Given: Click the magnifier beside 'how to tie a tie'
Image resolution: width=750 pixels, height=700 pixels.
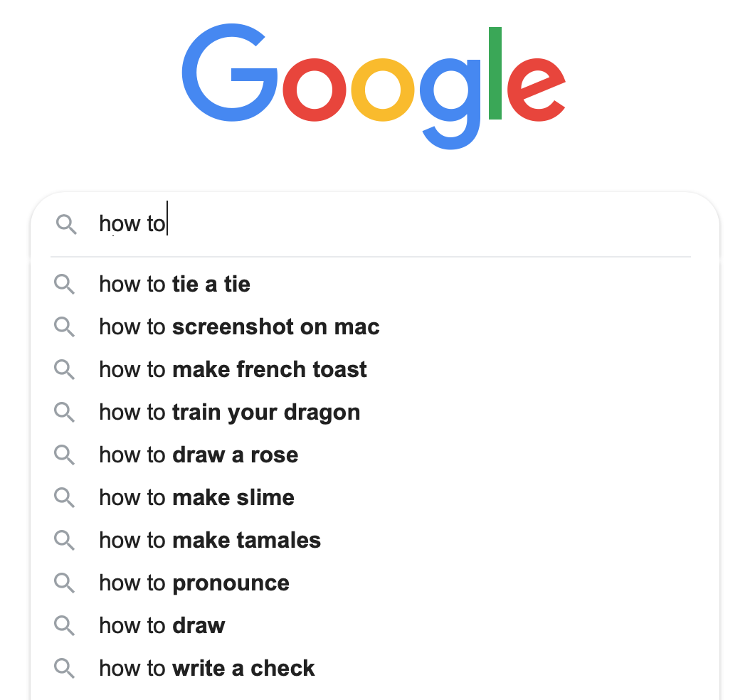Looking at the screenshot, I should (x=64, y=285).
